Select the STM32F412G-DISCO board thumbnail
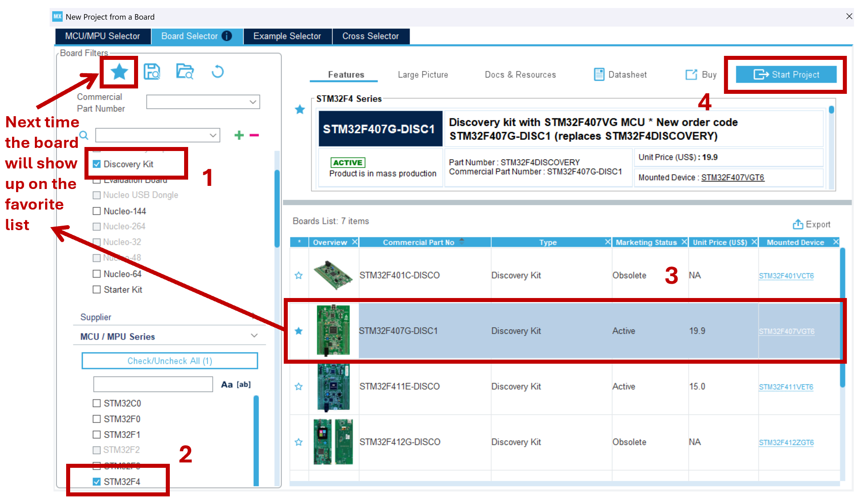 (x=333, y=442)
